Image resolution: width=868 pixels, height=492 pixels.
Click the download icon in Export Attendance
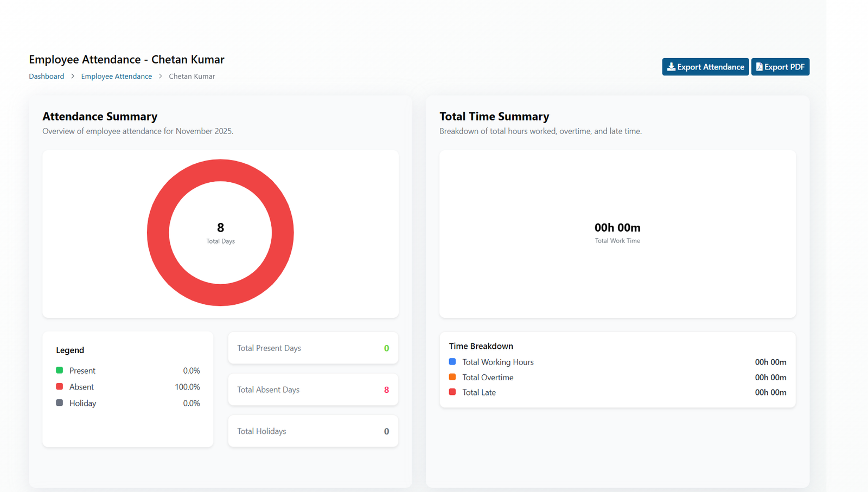[671, 67]
